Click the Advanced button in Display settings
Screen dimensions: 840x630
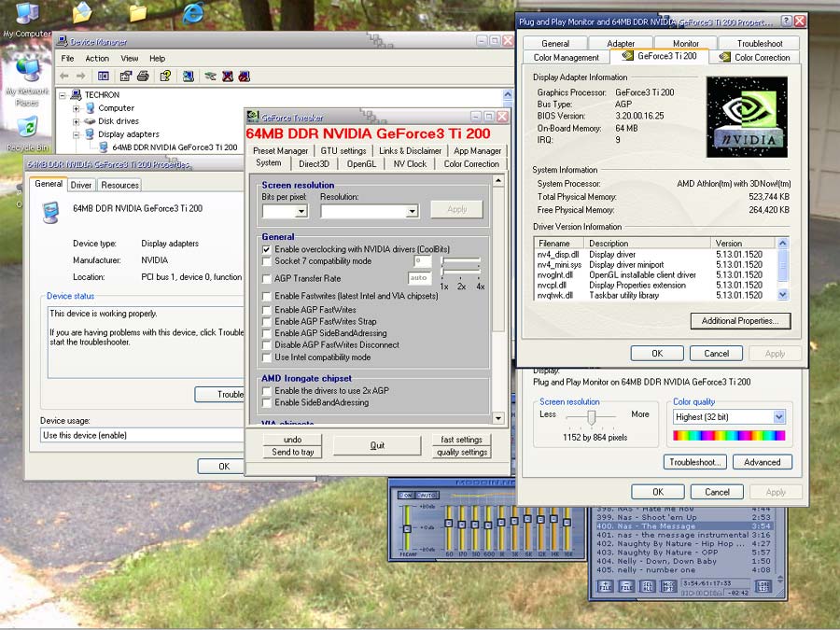[x=762, y=462]
